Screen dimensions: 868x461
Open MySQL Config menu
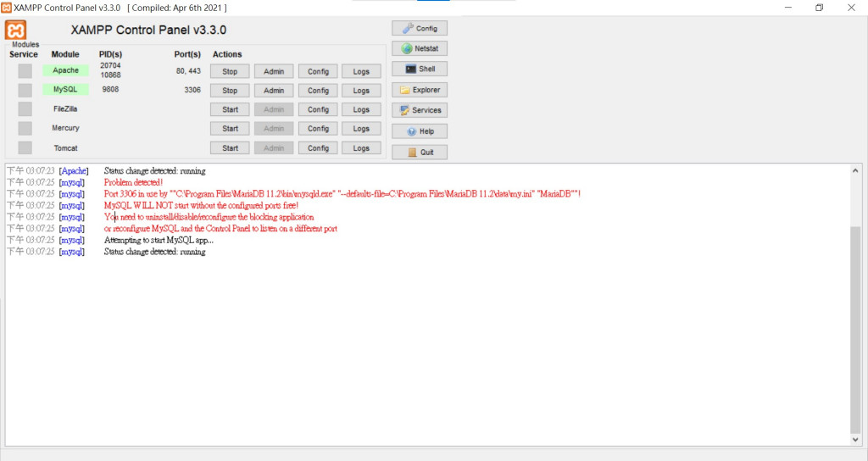(319, 90)
